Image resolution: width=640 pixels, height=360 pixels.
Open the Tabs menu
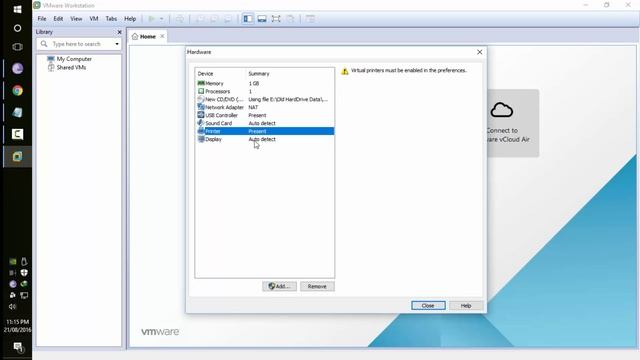tap(111, 19)
